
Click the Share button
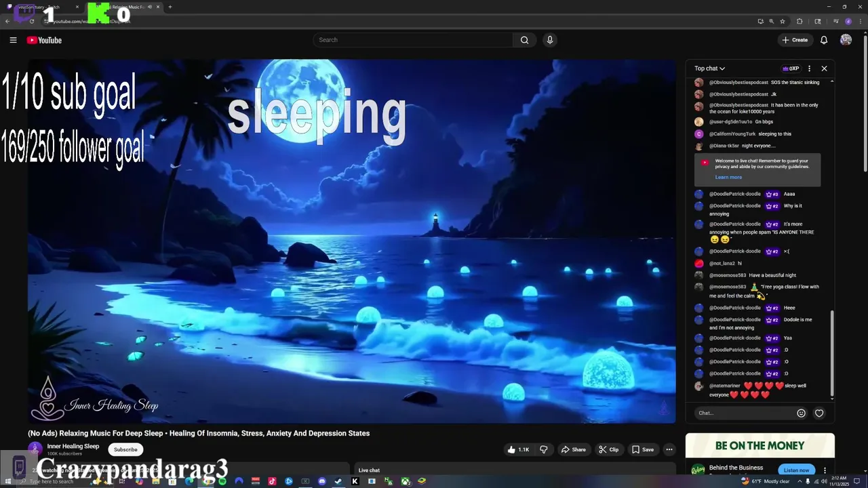tap(573, 449)
